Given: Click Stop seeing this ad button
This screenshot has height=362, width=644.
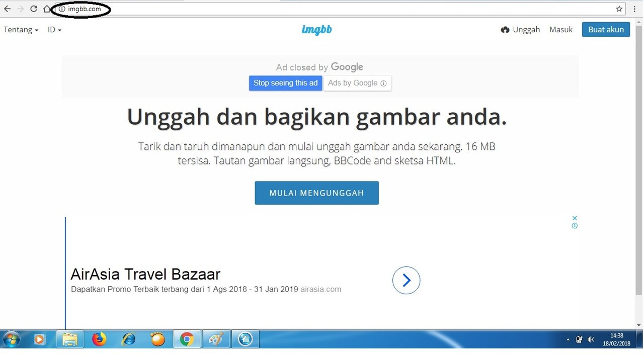Looking at the screenshot, I should (286, 83).
